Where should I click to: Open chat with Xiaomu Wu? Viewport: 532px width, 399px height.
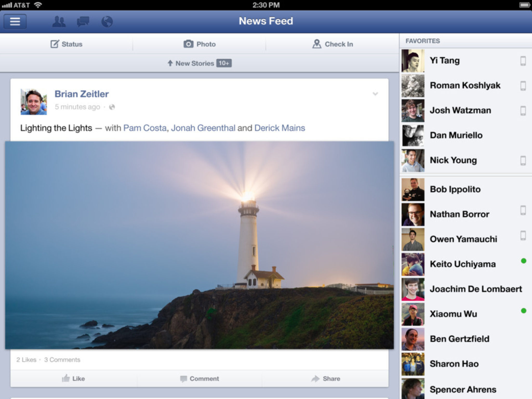[x=465, y=314]
